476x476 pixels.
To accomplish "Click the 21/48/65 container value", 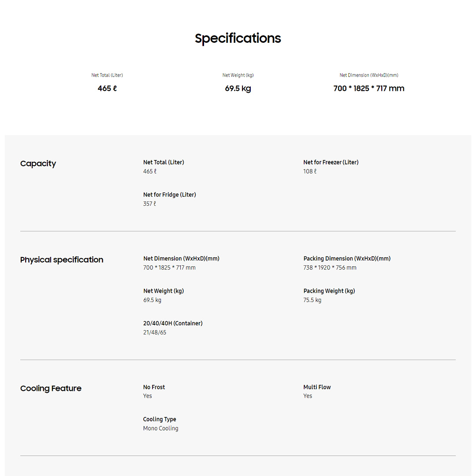I will tap(155, 332).
